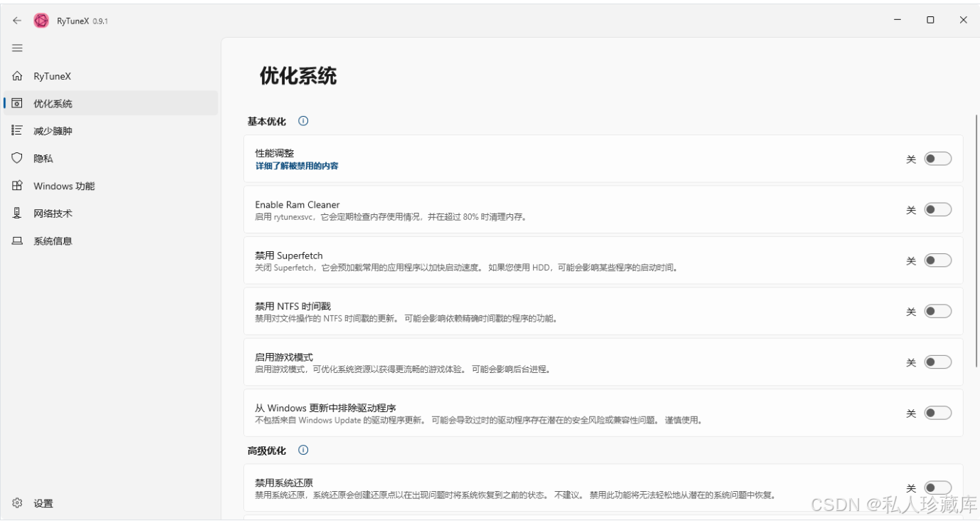Screen dimensions: 980x521
Task: Click the home icon beside RyTuneX
Action: (x=18, y=76)
